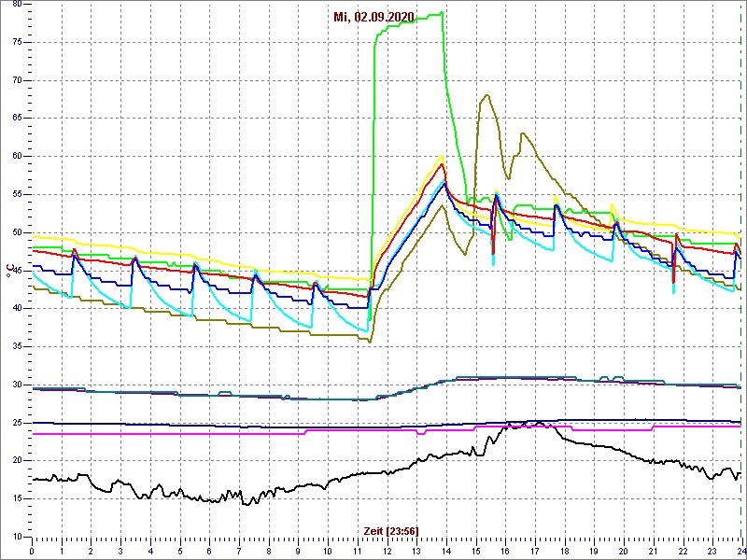The height and width of the screenshot is (560, 747).
Task: Select the 60 temperature axis label
Action: point(16,157)
